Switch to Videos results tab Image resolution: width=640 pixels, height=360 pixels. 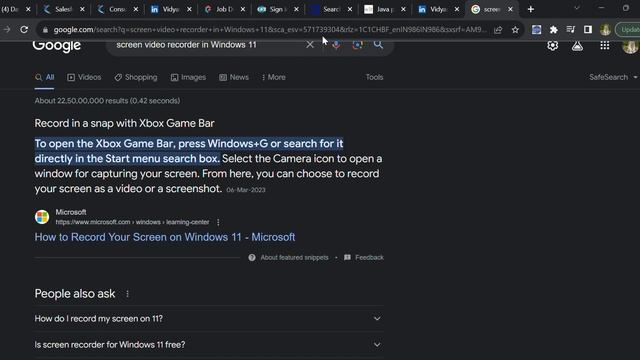[x=84, y=77]
